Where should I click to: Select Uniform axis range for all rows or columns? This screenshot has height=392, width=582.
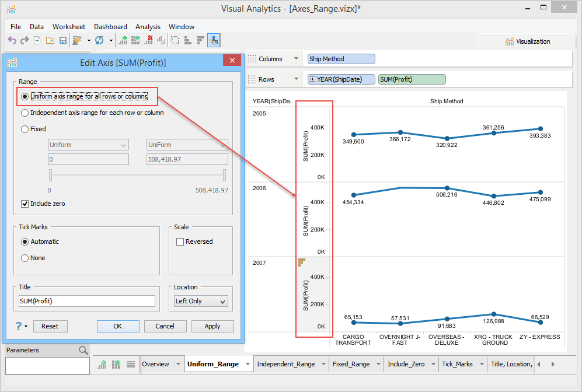(25, 96)
